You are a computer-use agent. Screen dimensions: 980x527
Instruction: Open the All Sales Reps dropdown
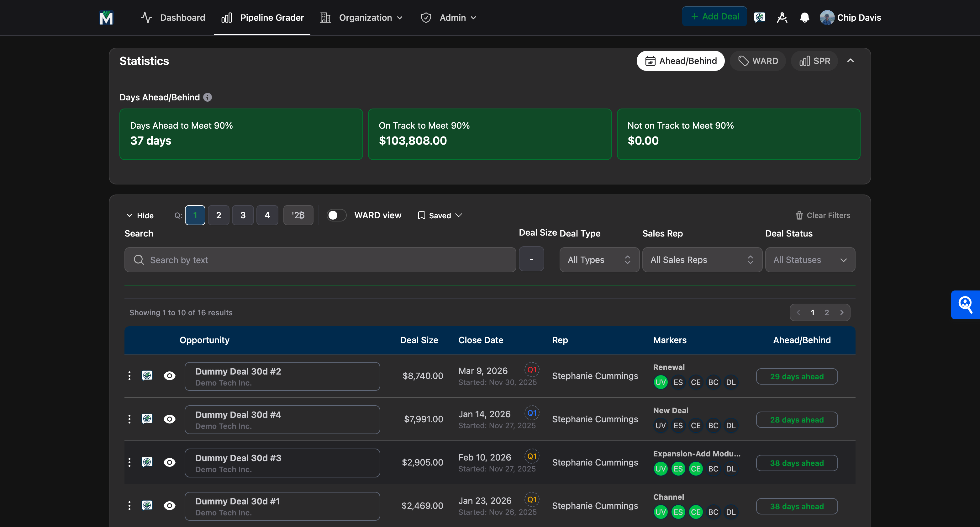[702, 260]
